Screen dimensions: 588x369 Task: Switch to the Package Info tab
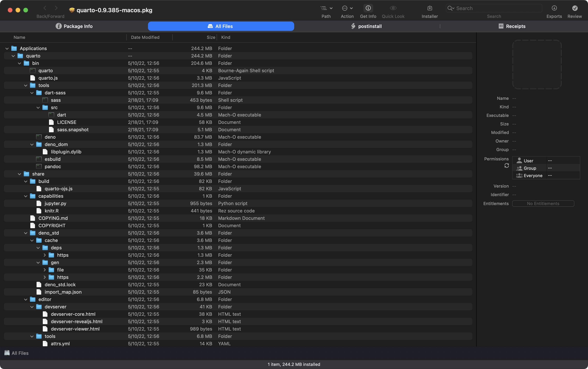74,26
